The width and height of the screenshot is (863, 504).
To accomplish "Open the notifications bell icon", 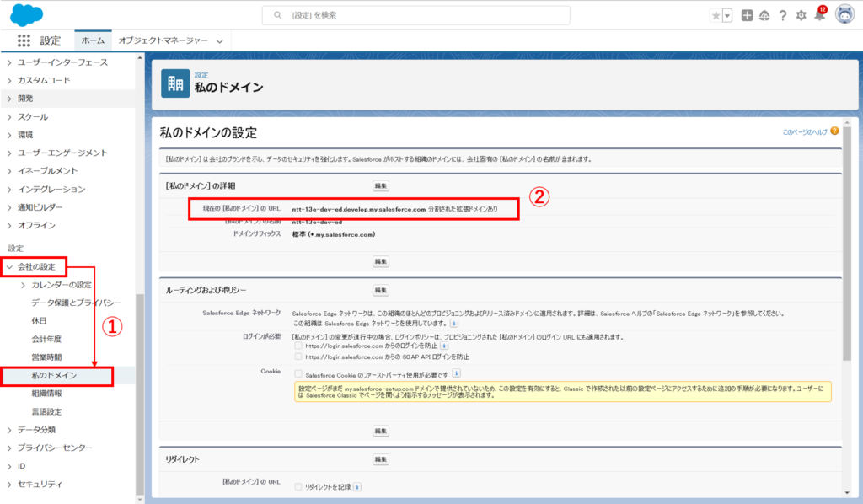I will [819, 15].
